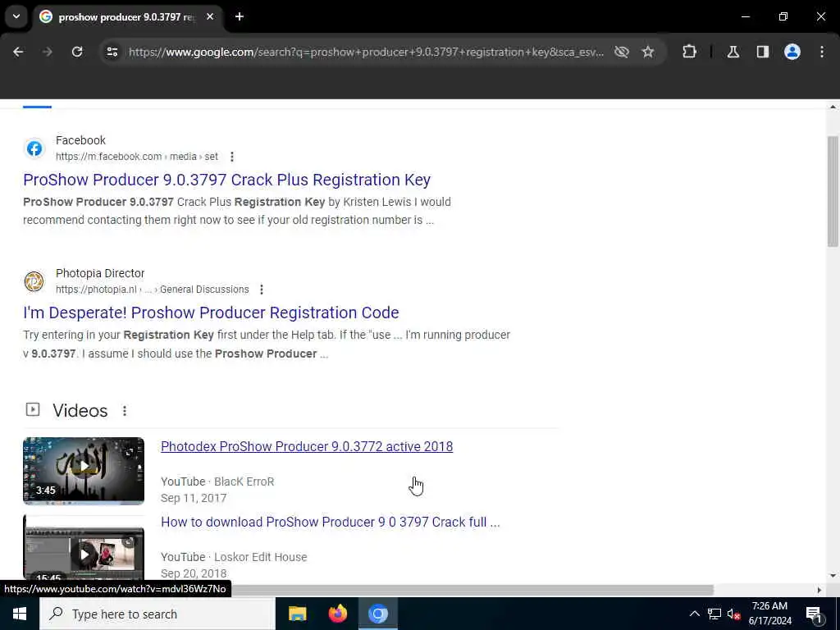Open the Windows Start menu
The height and width of the screenshot is (630, 840).
(20, 614)
